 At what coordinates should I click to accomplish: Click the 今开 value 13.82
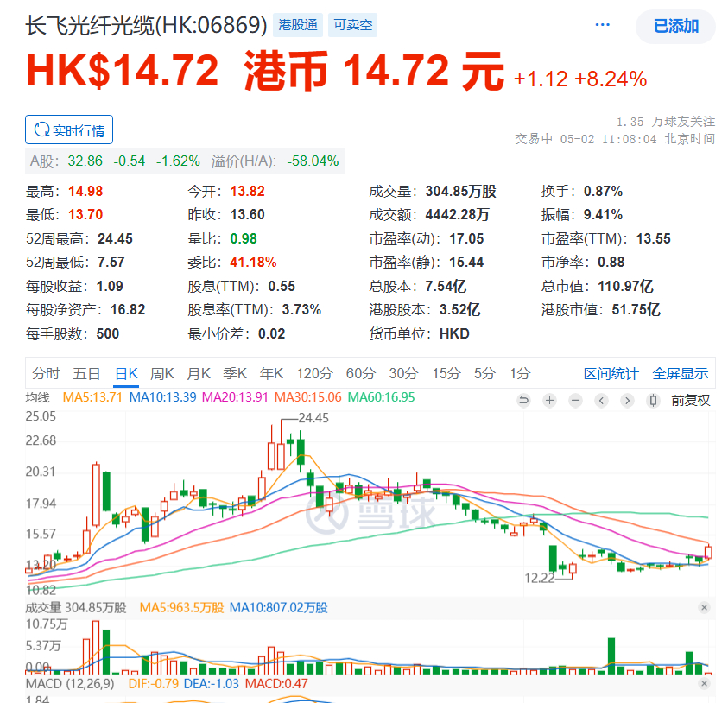248,192
